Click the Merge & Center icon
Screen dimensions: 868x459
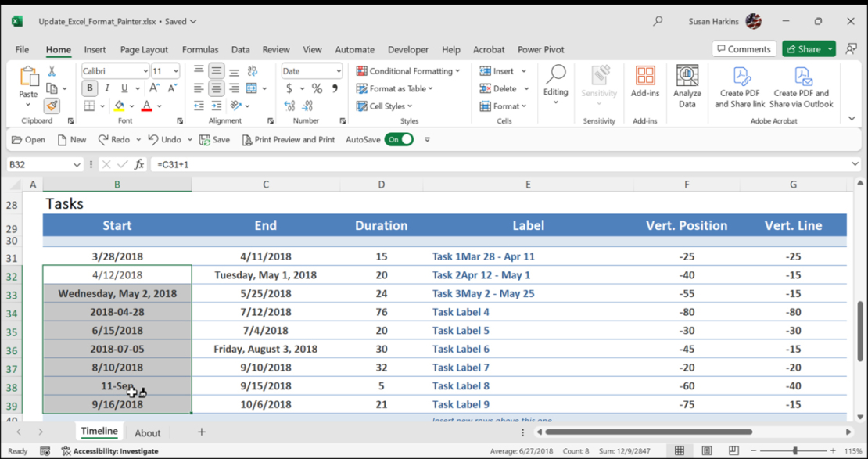251,88
